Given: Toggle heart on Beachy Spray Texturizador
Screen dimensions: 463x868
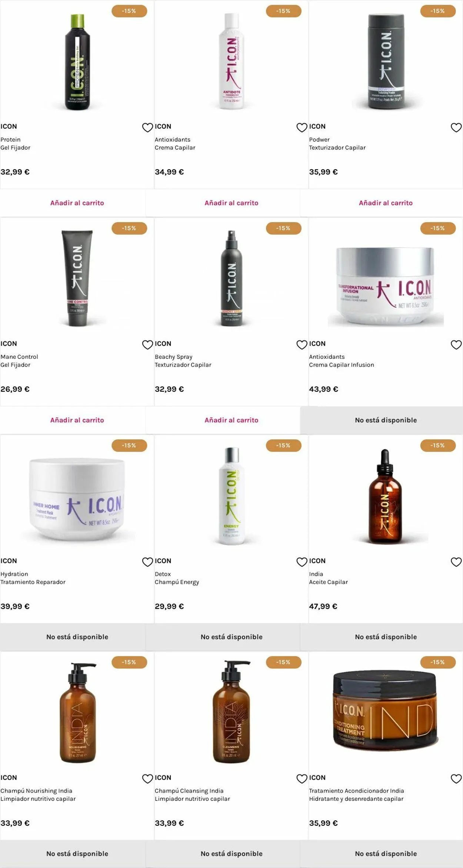Looking at the screenshot, I should pos(302,345).
